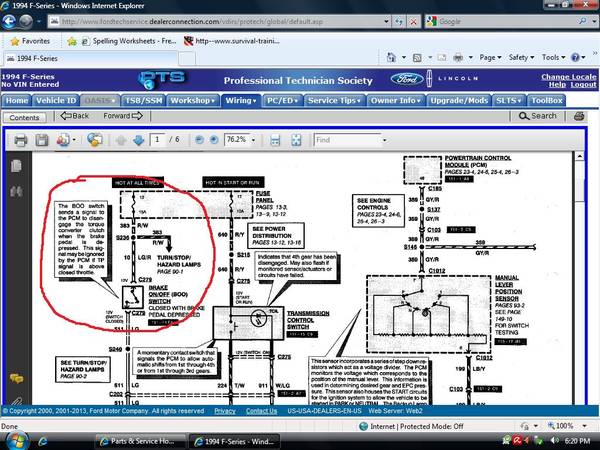Viewport: 600px width, 450px height.
Task: Click the Back button in the document toolbar
Action: click(x=75, y=116)
